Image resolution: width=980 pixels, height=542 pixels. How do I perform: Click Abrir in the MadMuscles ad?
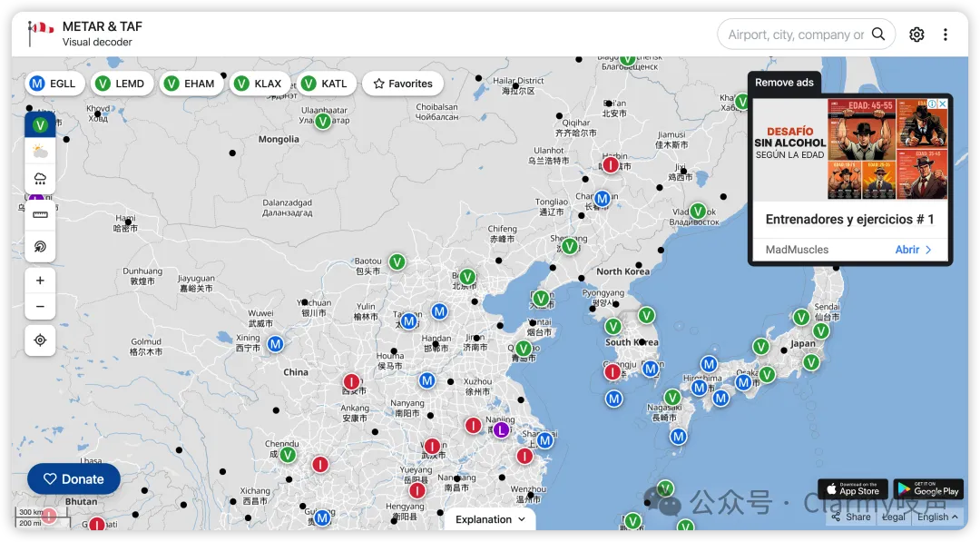coord(913,250)
